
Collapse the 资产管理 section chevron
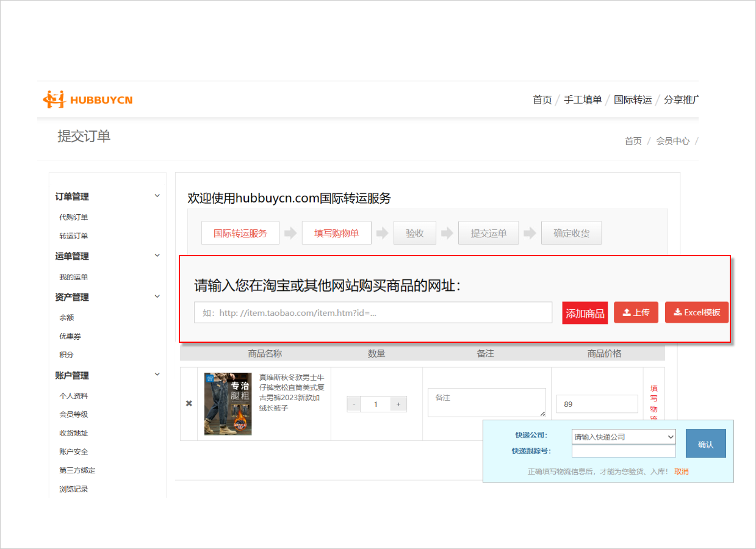[x=157, y=296]
